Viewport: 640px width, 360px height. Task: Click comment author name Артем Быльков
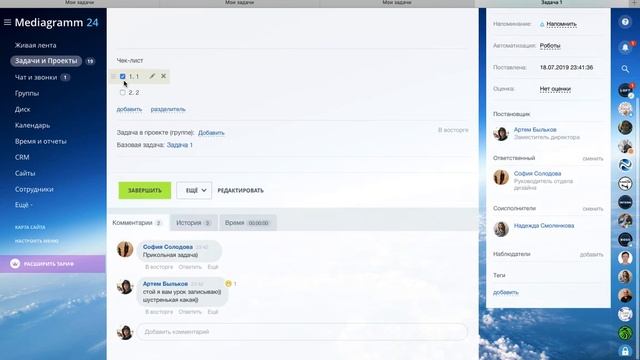click(x=165, y=284)
